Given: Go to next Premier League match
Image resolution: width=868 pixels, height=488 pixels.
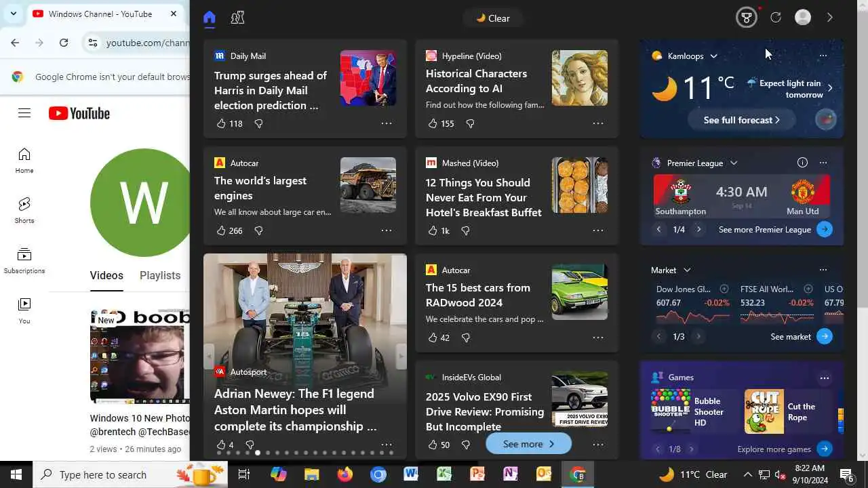Looking at the screenshot, I should pos(698,229).
